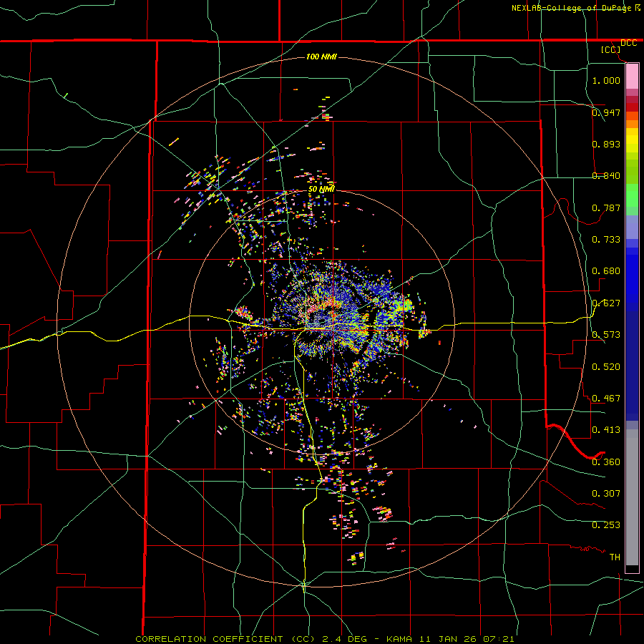This screenshot has width=644, height=644.
Task: Click the TH threshold label
Action: (615, 557)
